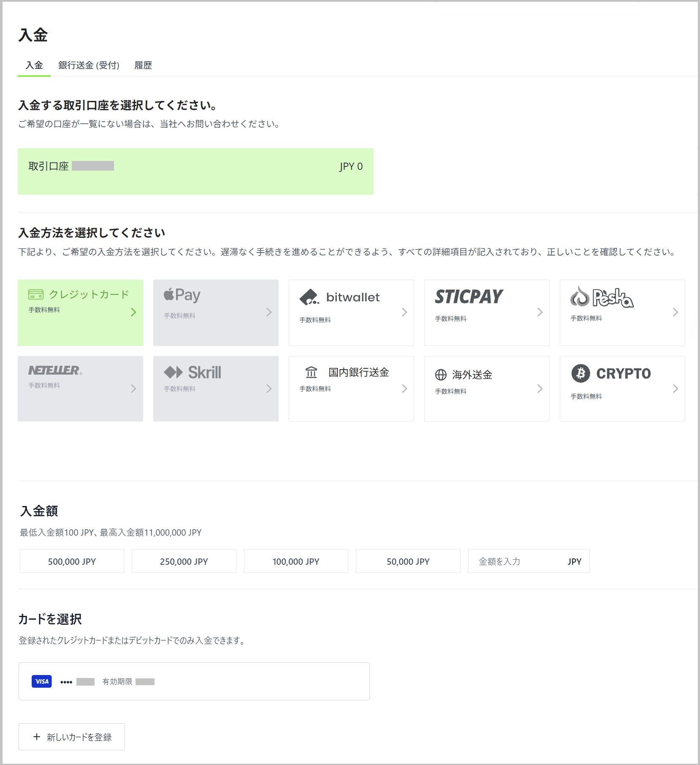
Task: Select the registered VISA card
Action: (x=194, y=681)
